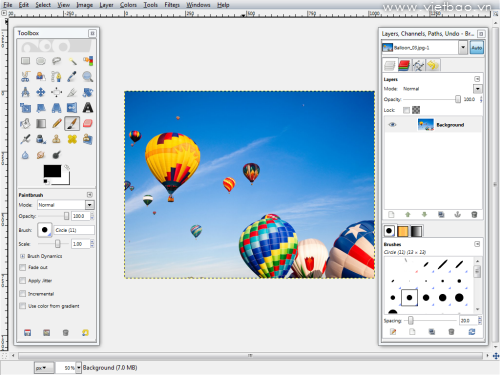The image size is (500, 375).
Task: Select the Shear tool
Action: point(41,108)
